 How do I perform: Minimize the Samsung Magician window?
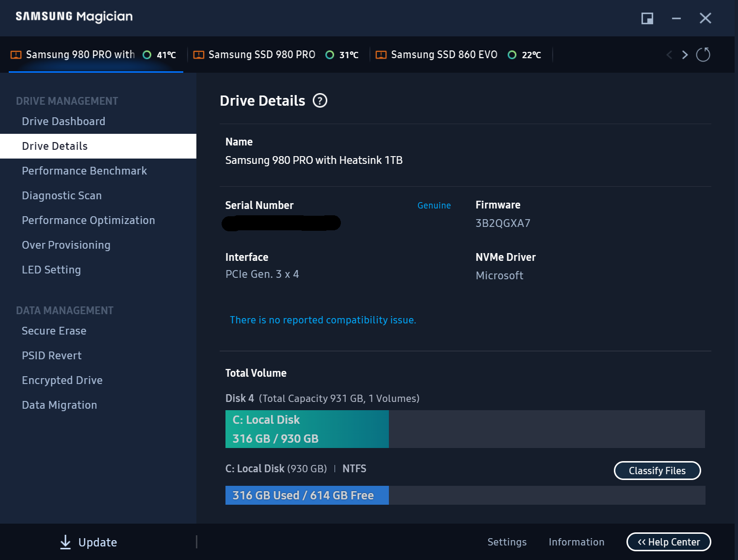(x=676, y=18)
